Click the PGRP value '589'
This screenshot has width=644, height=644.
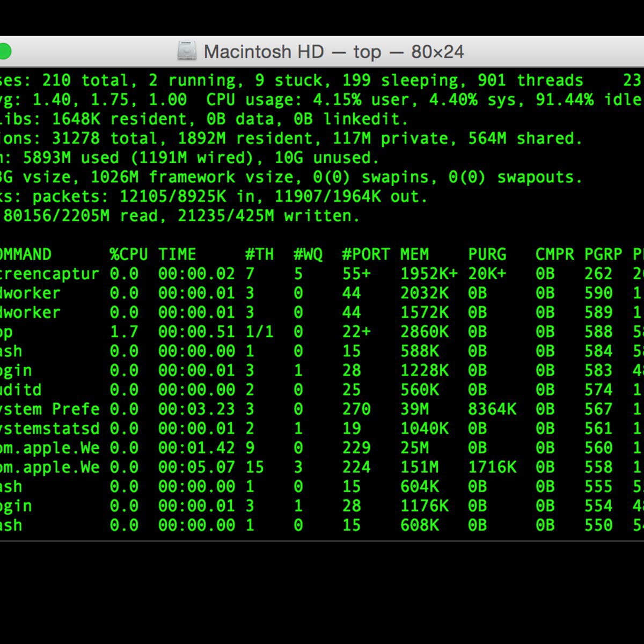[598, 312]
